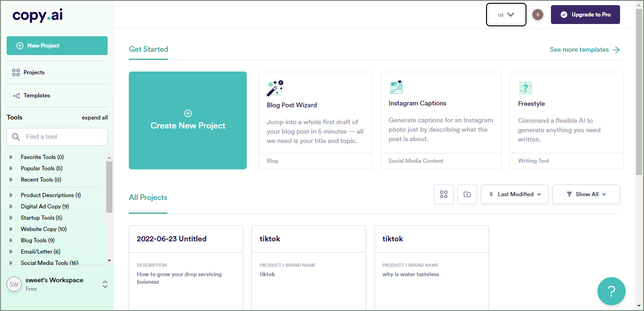Click the user avatar S icon
644x311 pixels.
click(538, 15)
